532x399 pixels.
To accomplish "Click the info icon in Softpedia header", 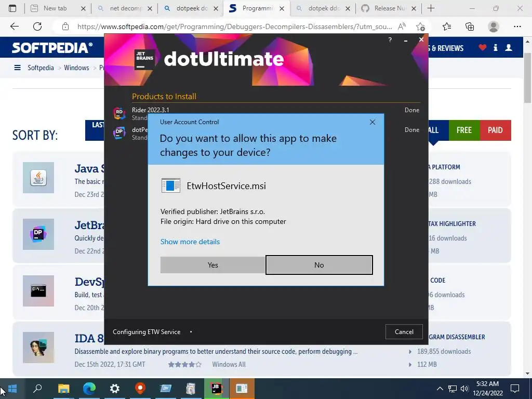I will pyautogui.click(x=495, y=47).
